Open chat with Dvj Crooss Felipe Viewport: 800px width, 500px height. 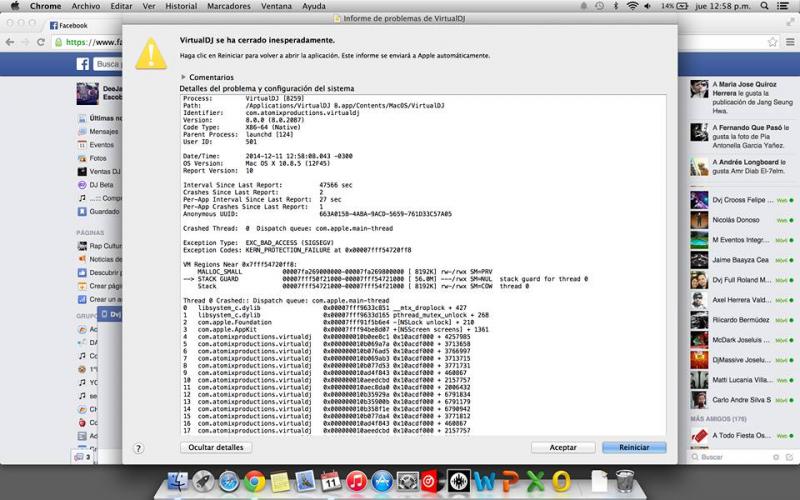click(x=743, y=200)
